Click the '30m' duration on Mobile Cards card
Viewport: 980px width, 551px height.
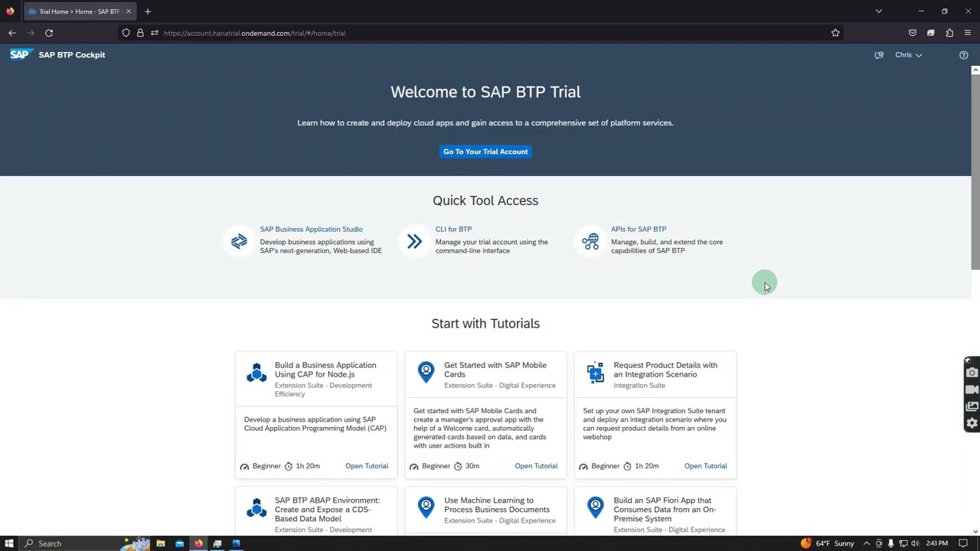click(472, 466)
